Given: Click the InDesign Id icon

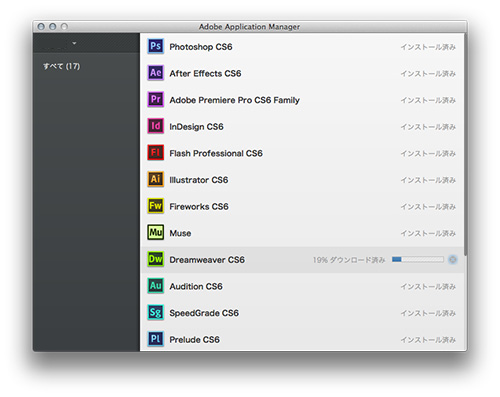Looking at the screenshot, I should point(156,126).
